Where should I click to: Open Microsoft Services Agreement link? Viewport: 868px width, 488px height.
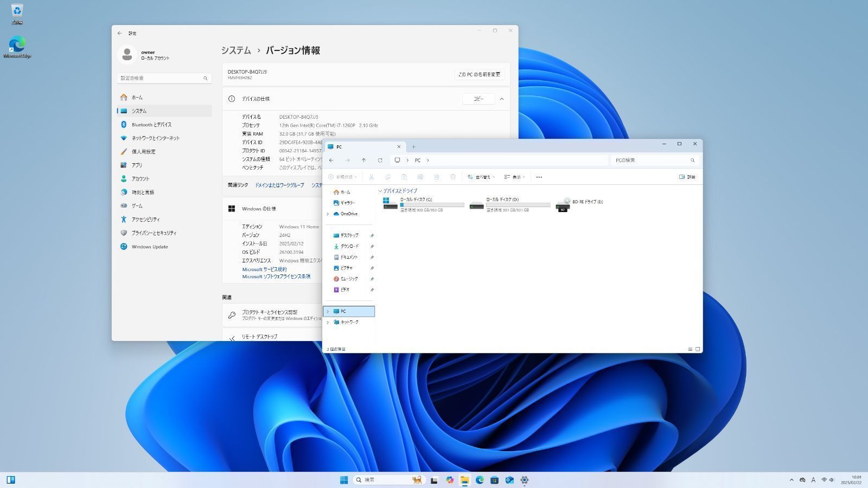coord(264,269)
